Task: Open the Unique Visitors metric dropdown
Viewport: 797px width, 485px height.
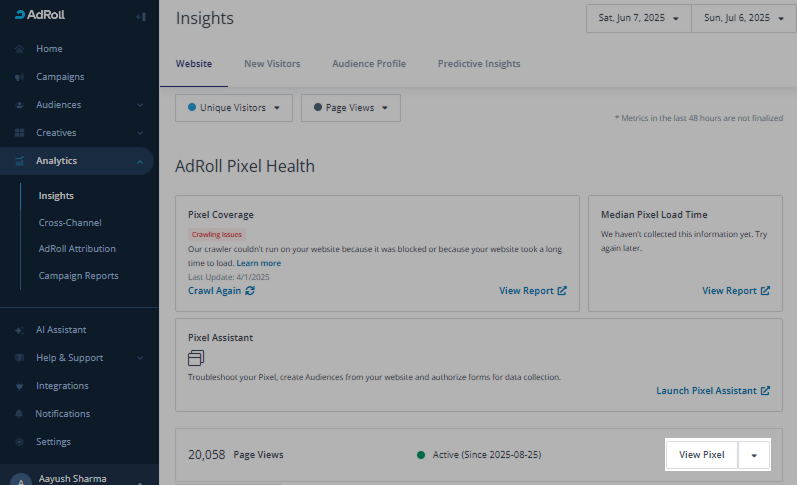Action: [233, 108]
